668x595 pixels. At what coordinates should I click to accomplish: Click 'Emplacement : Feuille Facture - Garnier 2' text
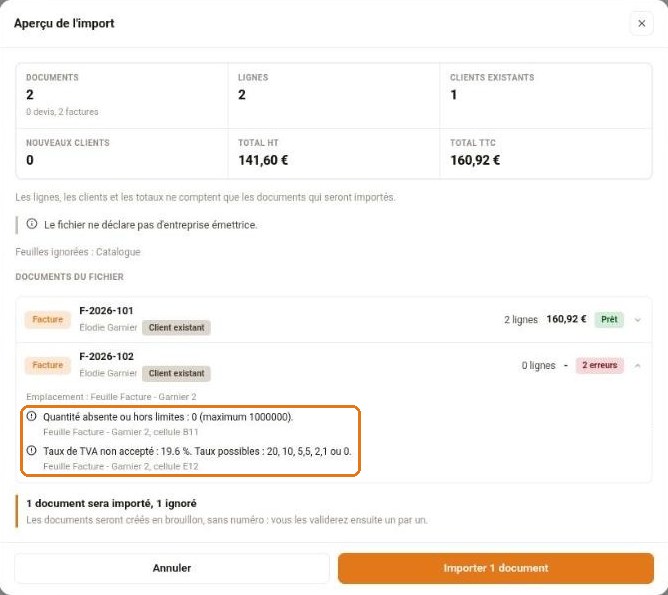[x=111, y=397]
